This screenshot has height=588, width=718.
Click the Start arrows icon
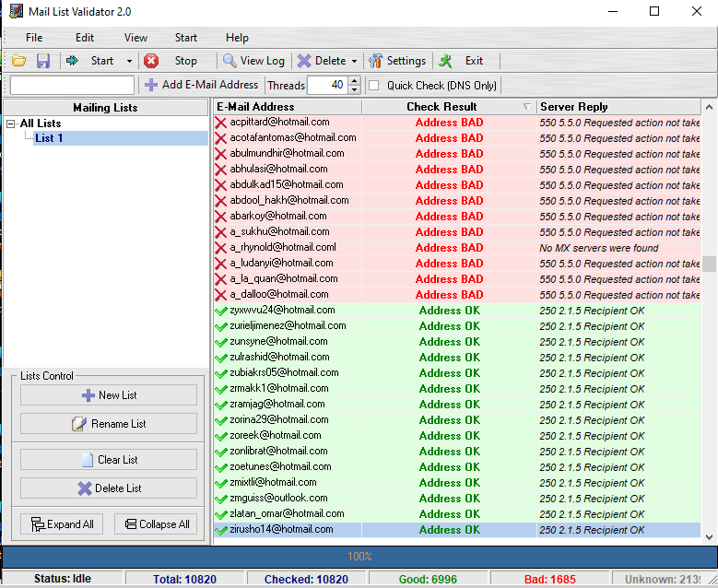coord(72,61)
